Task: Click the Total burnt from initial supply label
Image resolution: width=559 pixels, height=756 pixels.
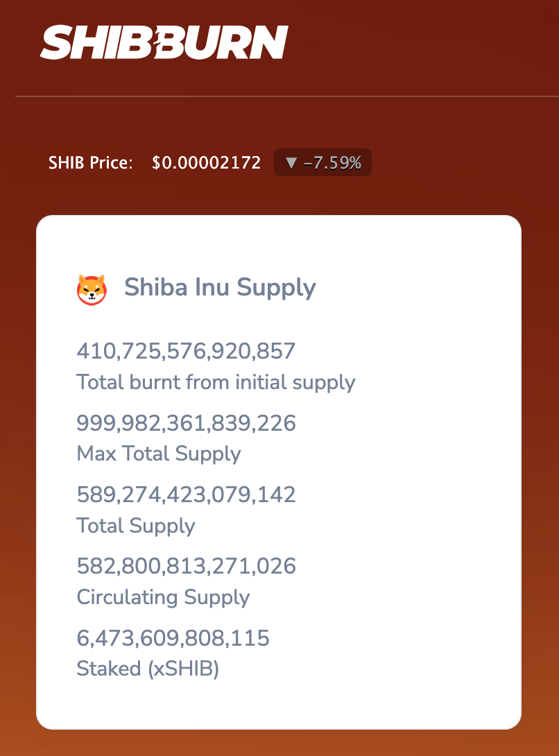Action: (216, 382)
